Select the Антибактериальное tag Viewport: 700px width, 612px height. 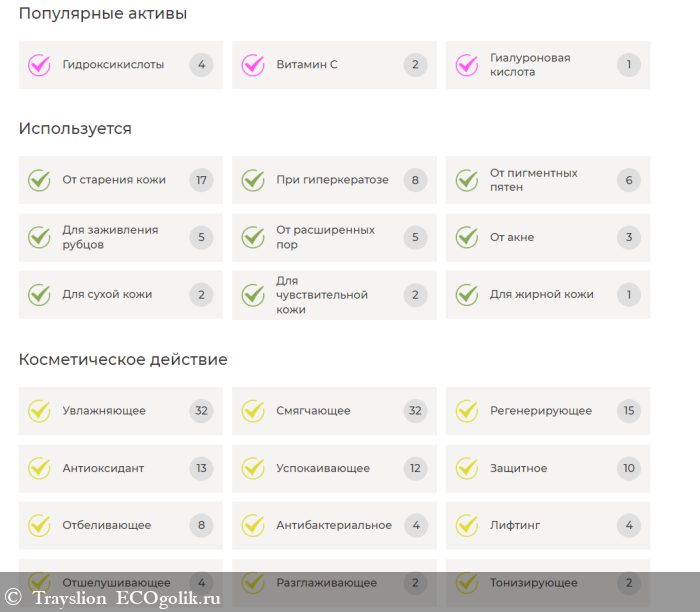334,525
